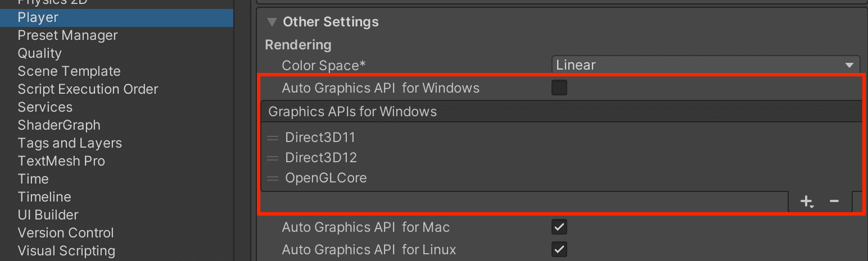Select the Direct3D11 list entry

[x=320, y=138]
